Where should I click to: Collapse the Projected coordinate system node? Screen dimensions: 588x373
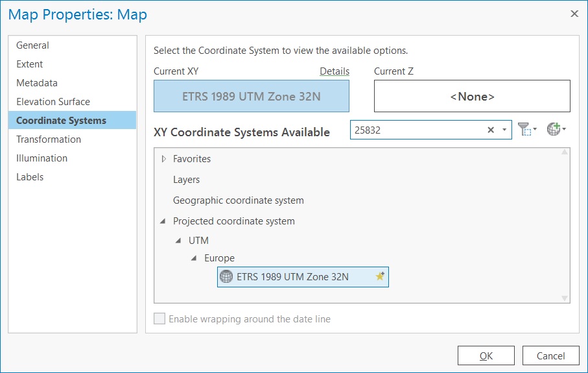tap(163, 222)
